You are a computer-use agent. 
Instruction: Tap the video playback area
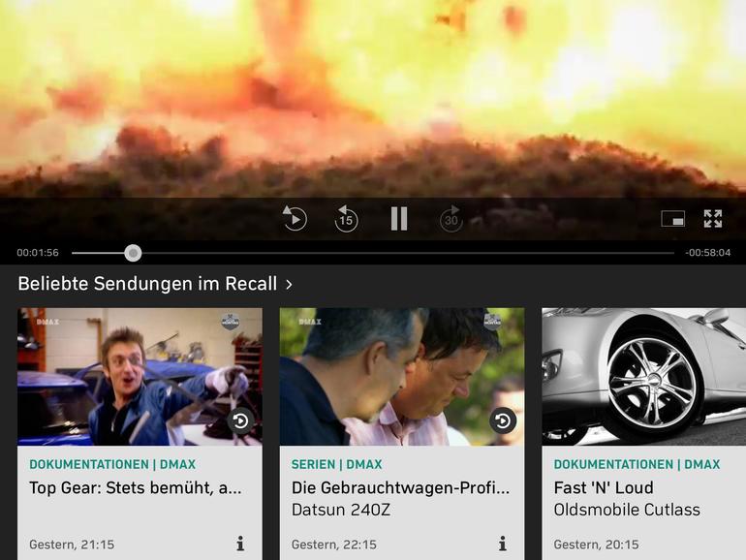[373, 98]
